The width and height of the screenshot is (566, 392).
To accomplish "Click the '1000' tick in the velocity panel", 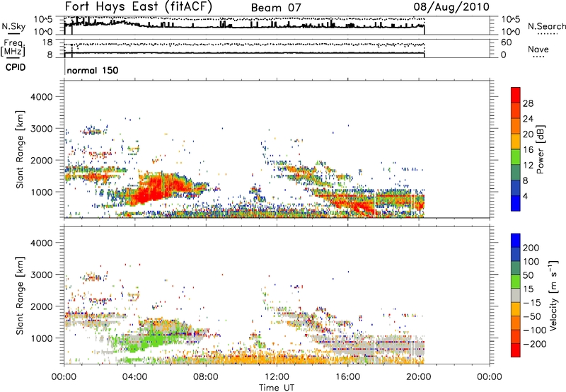I will 41,338.
